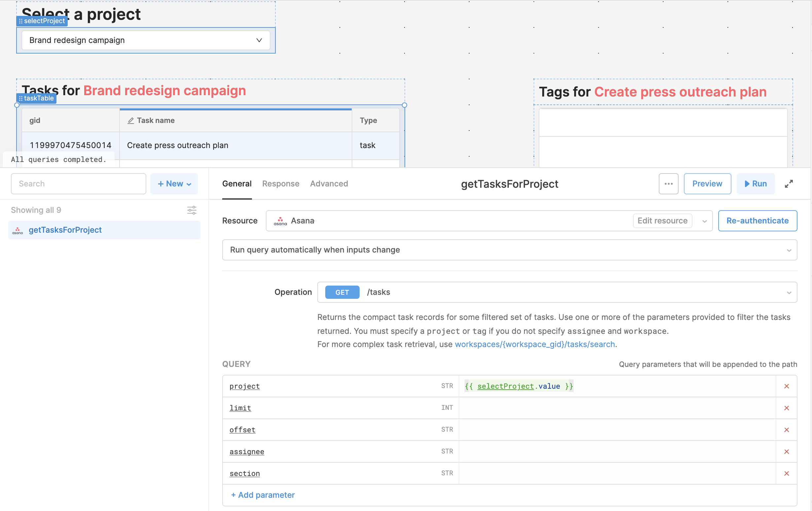
Task: Click the offset parameter name
Action: click(x=242, y=430)
